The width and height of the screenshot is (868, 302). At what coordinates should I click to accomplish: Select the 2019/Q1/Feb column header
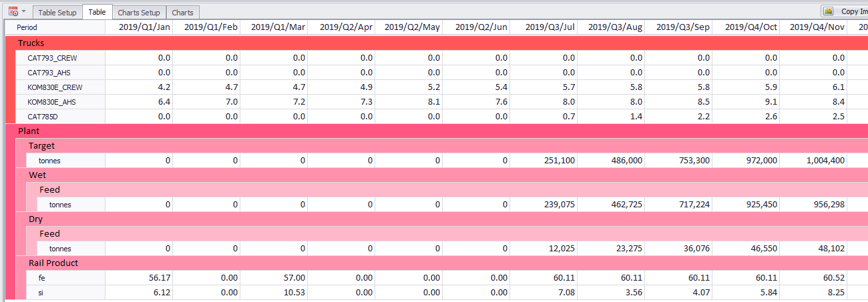pos(206,27)
